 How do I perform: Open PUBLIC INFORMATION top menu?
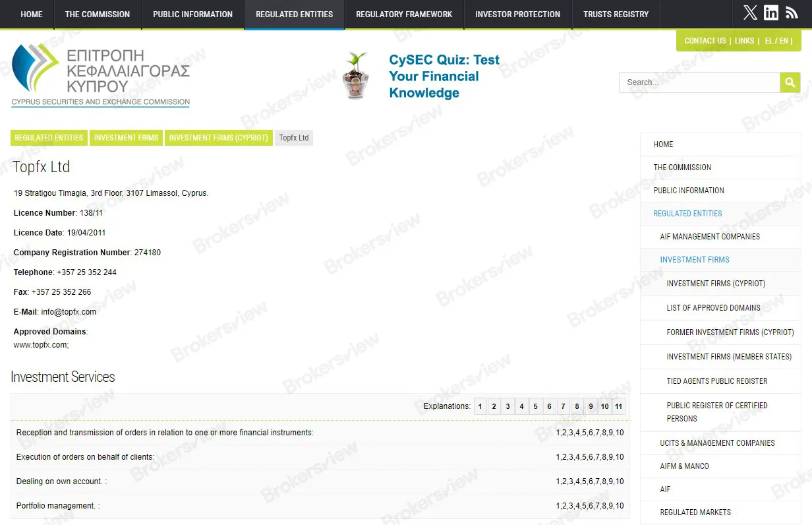click(x=192, y=15)
